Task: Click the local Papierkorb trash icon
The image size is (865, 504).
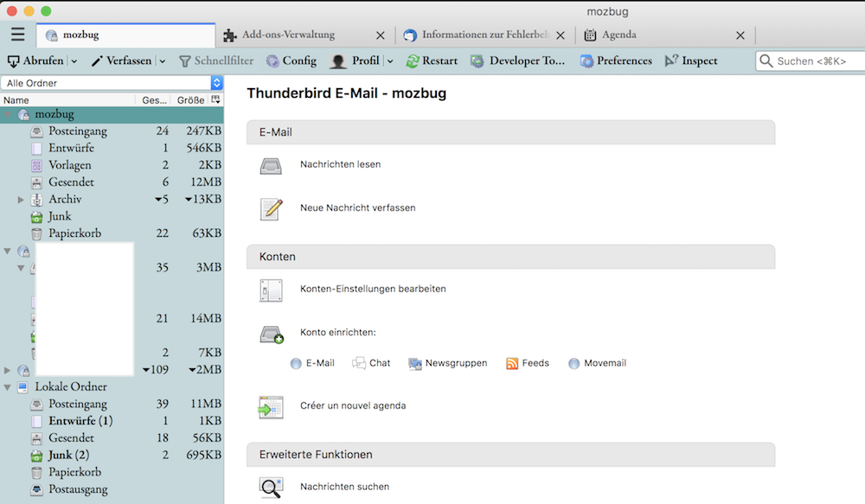Action: click(x=36, y=473)
